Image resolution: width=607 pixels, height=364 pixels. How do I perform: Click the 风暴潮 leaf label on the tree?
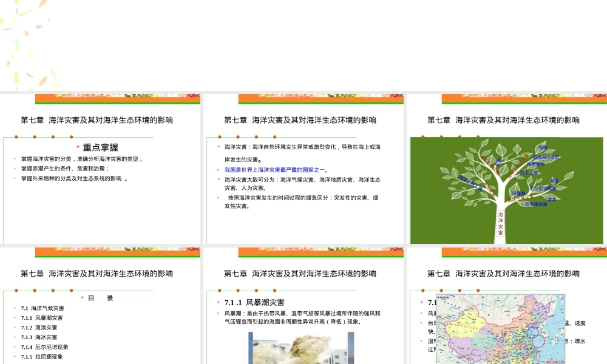pos(519,193)
